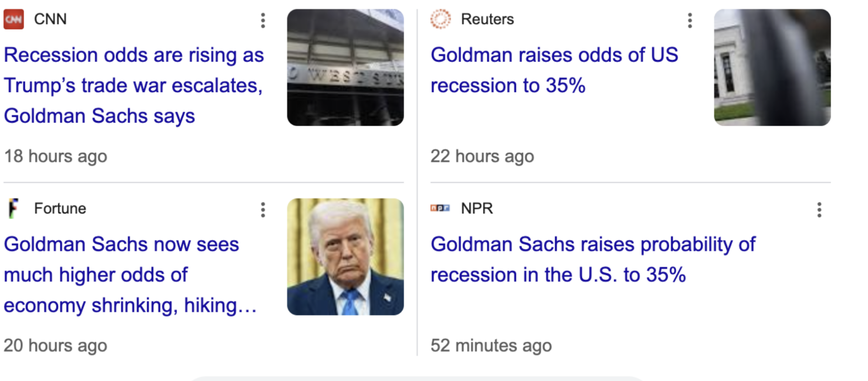This screenshot has width=868, height=381.
Task: Click the Reuters logo icon
Action: [x=440, y=19]
